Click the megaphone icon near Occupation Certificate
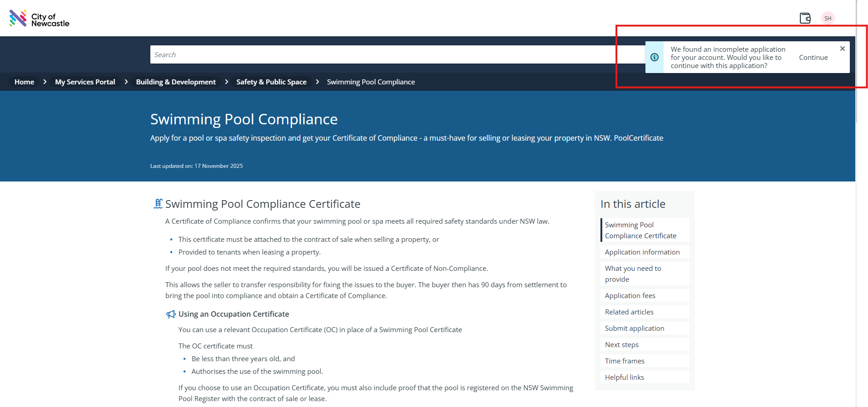Screen dimensions: 868x407 pyautogui.click(x=171, y=314)
